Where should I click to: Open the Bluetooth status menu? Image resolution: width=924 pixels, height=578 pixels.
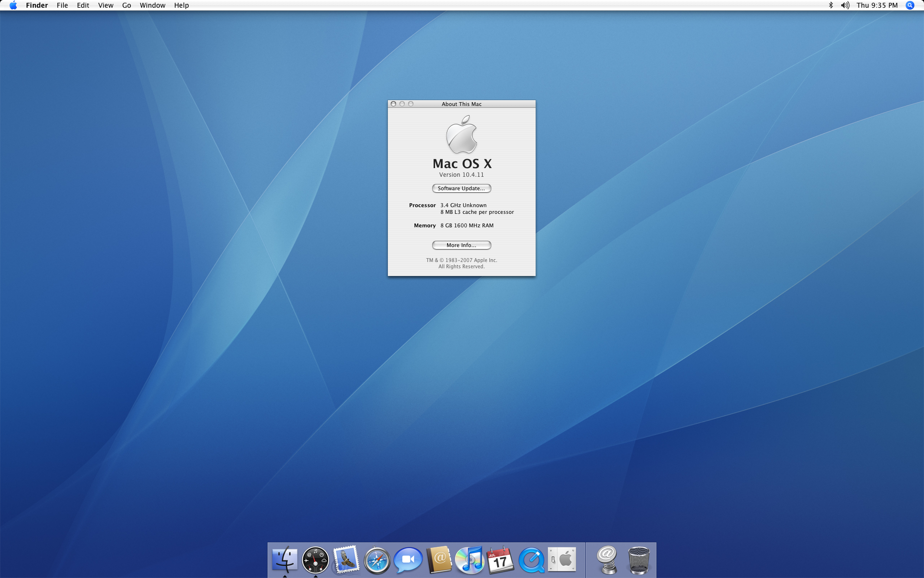pyautogui.click(x=831, y=5)
